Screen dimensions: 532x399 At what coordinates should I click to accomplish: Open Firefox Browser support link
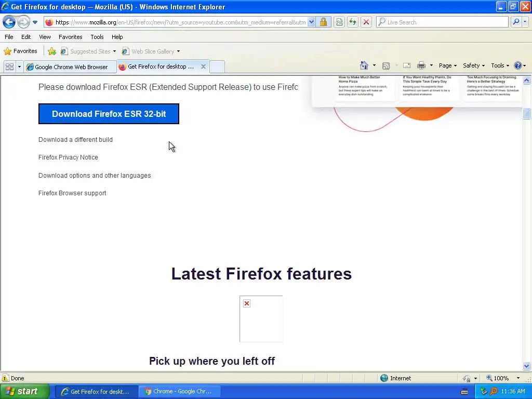[x=72, y=193]
